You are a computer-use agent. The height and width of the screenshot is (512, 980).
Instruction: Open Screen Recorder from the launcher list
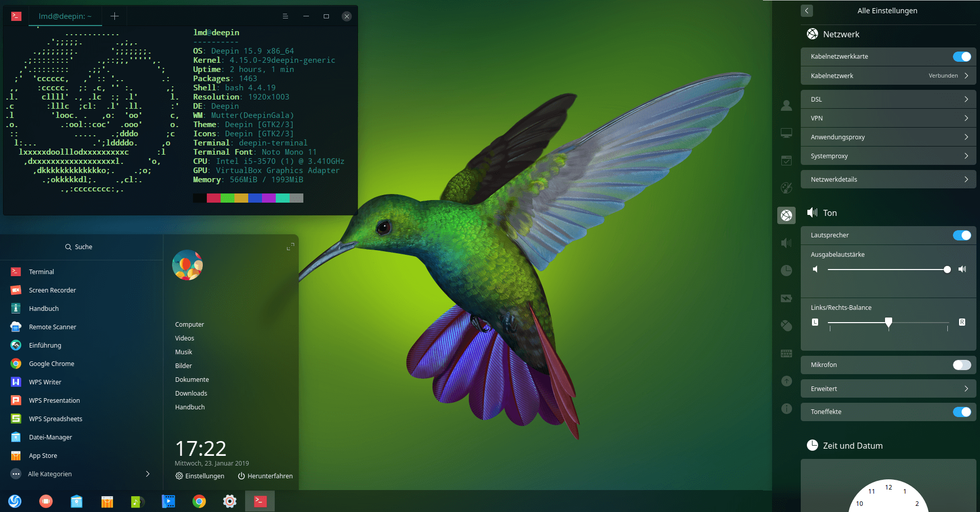(52, 290)
